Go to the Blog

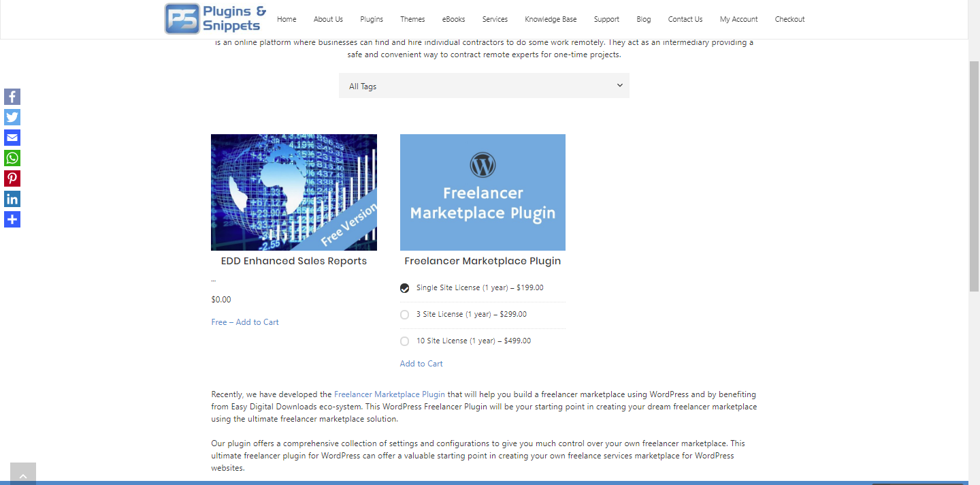[644, 19]
